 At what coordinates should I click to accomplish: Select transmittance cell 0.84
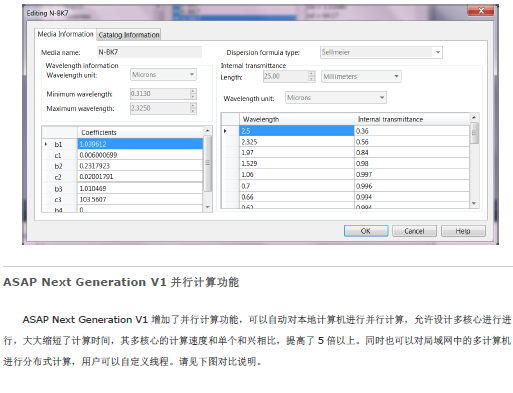point(412,152)
